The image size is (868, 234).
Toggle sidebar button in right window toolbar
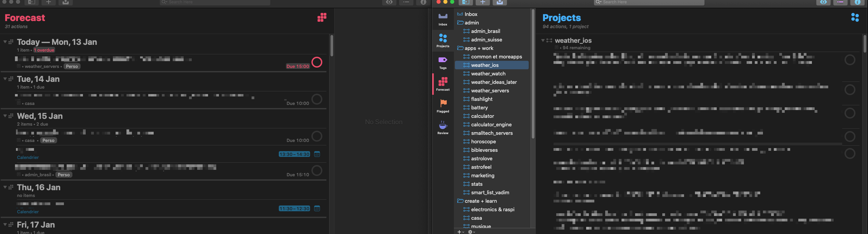(466, 2)
